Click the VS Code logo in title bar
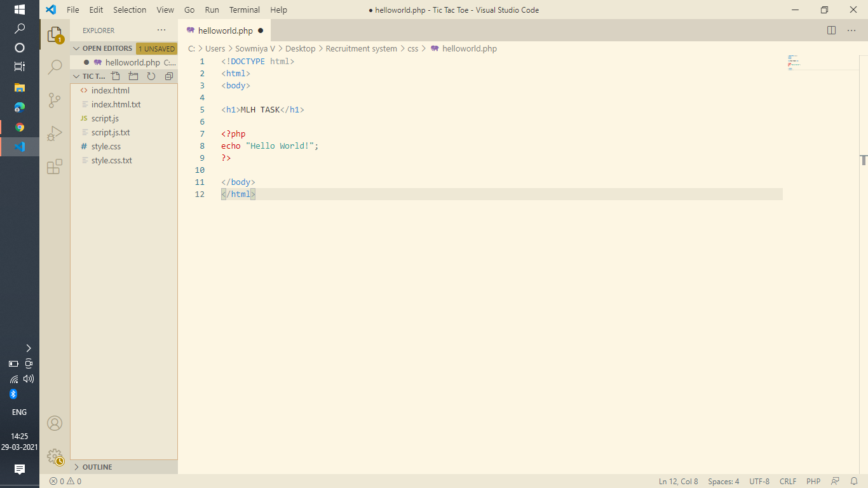 pyautogui.click(x=51, y=10)
